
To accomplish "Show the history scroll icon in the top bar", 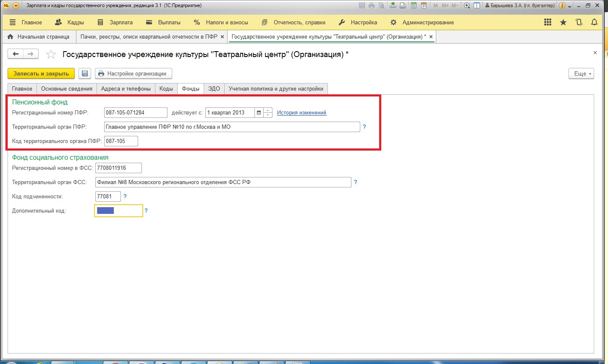I will click(579, 22).
